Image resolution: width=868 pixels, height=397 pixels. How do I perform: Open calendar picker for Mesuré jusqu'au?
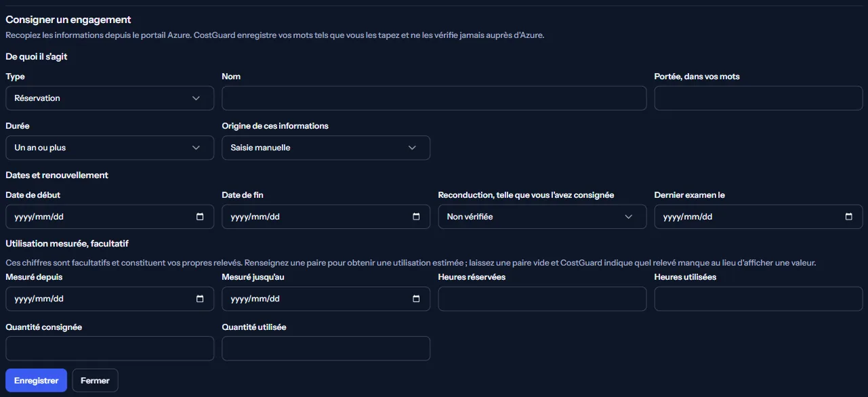(x=416, y=299)
